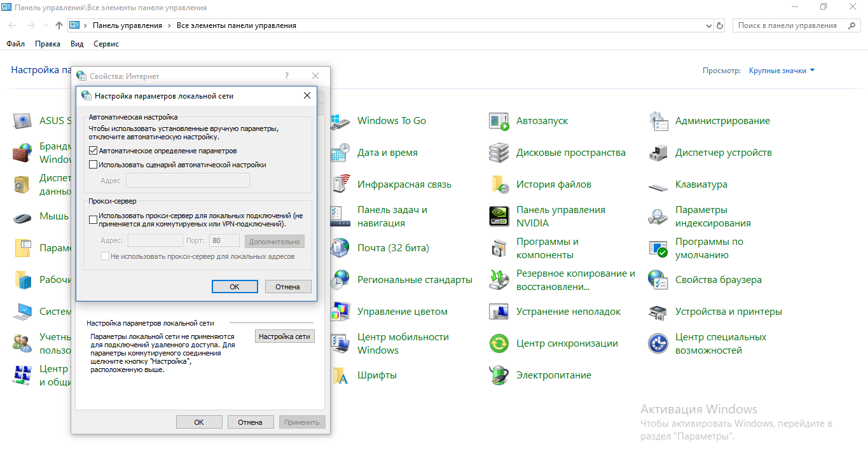868x463 pixels.
Task: Click the help question mark in Свойства: Интернет
Action: [x=287, y=76]
